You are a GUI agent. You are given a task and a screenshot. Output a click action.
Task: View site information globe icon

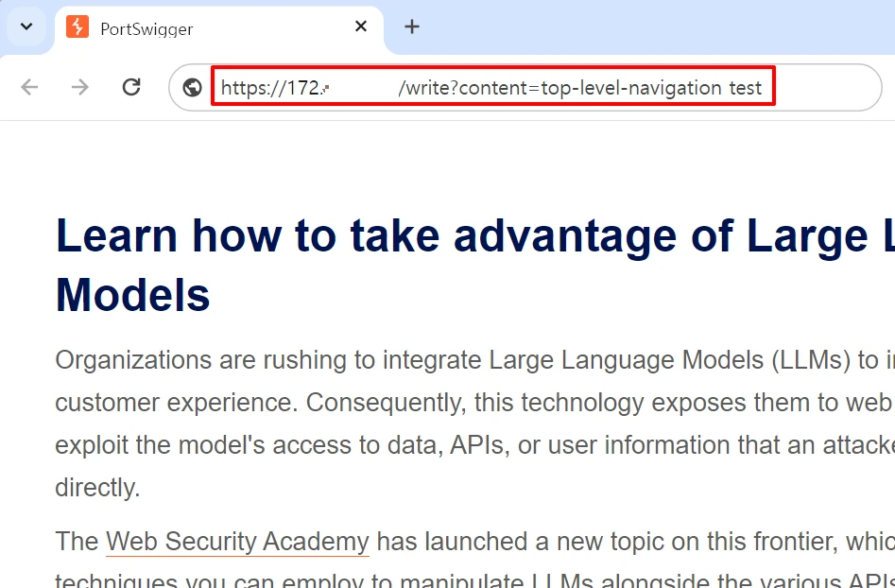tap(193, 87)
